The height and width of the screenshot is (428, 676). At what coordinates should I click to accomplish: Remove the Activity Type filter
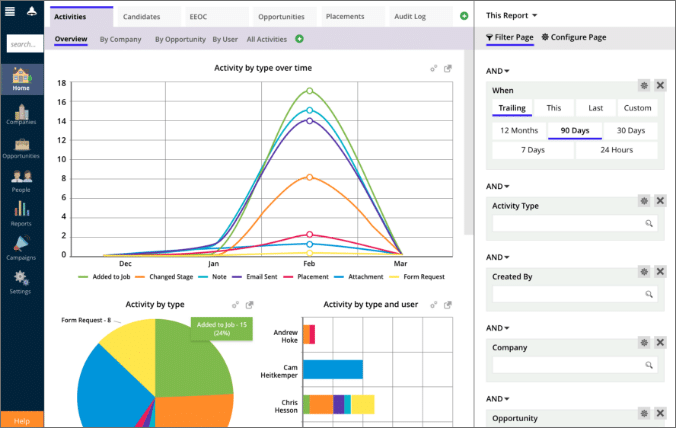click(660, 200)
